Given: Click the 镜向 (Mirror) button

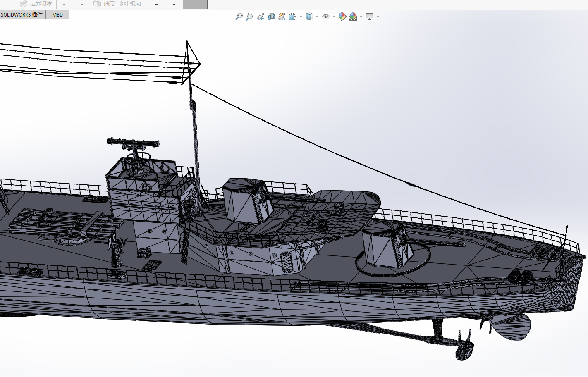Looking at the screenshot, I should [130, 4].
